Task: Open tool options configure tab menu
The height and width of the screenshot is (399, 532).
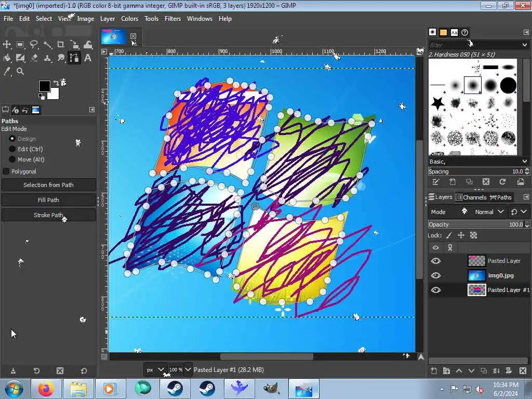Action: coord(92,110)
